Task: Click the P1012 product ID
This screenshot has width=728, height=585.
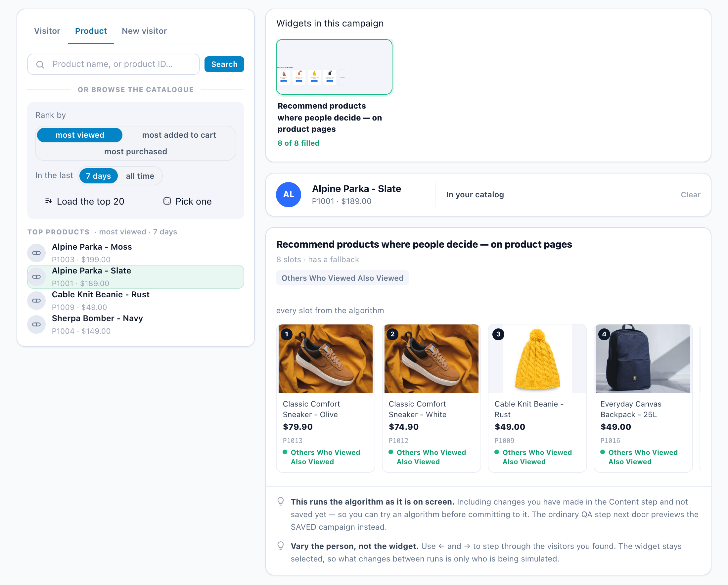Action: pos(398,440)
